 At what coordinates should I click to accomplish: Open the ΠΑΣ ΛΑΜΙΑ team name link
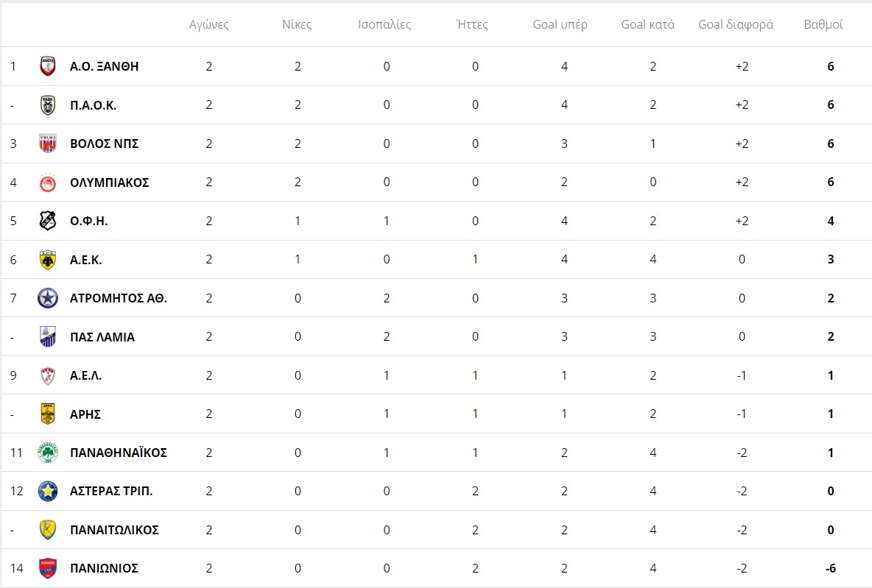click(x=102, y=337)
